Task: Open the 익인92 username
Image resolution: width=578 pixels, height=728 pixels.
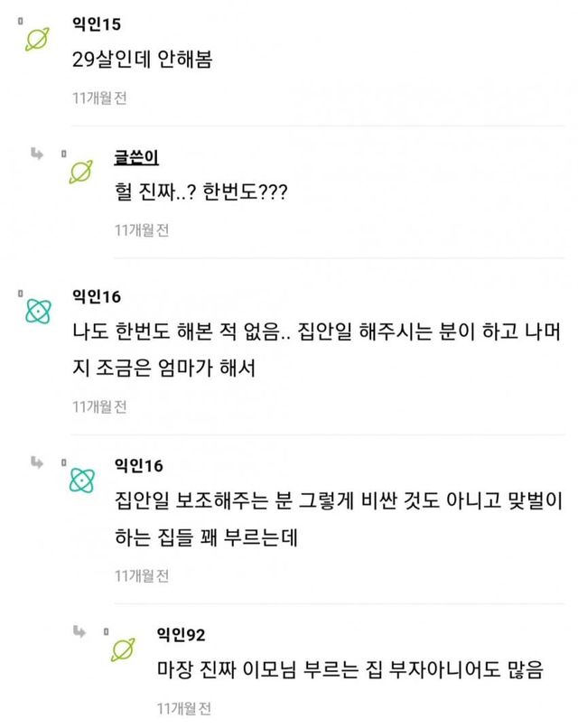Action: click(x=182, y=634)
